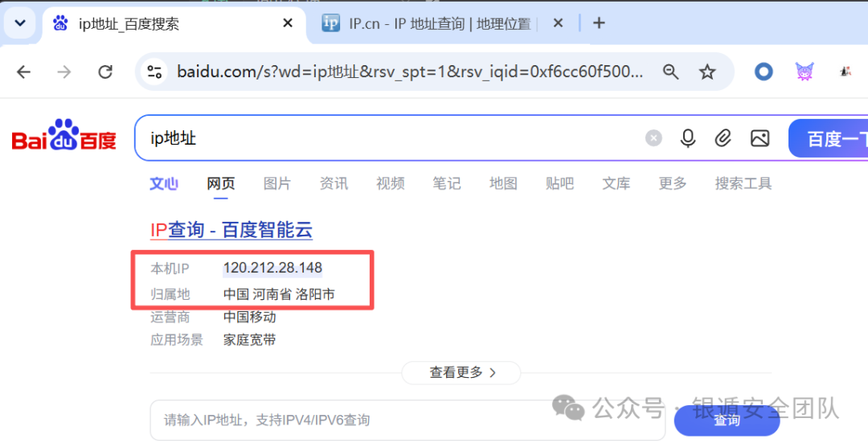The height and width of the screenshot is (443, 868).
Task: Start voice search with microphone
Action: [x=687, y=137]
